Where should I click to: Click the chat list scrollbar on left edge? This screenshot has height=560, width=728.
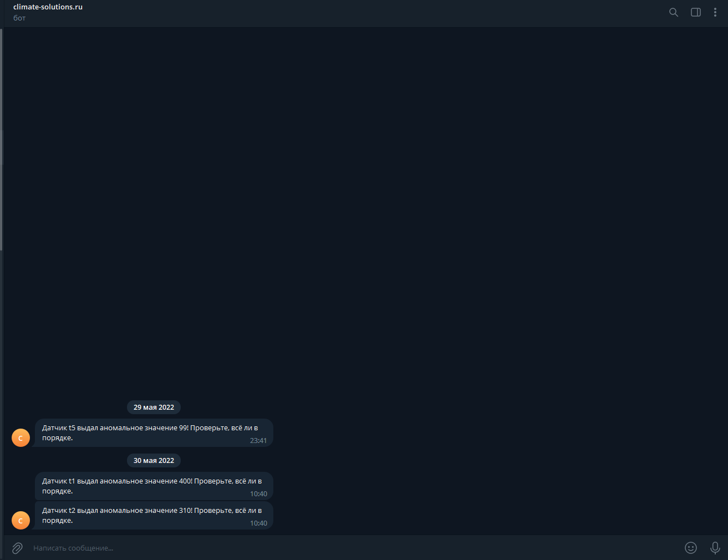tap(1, 139)
